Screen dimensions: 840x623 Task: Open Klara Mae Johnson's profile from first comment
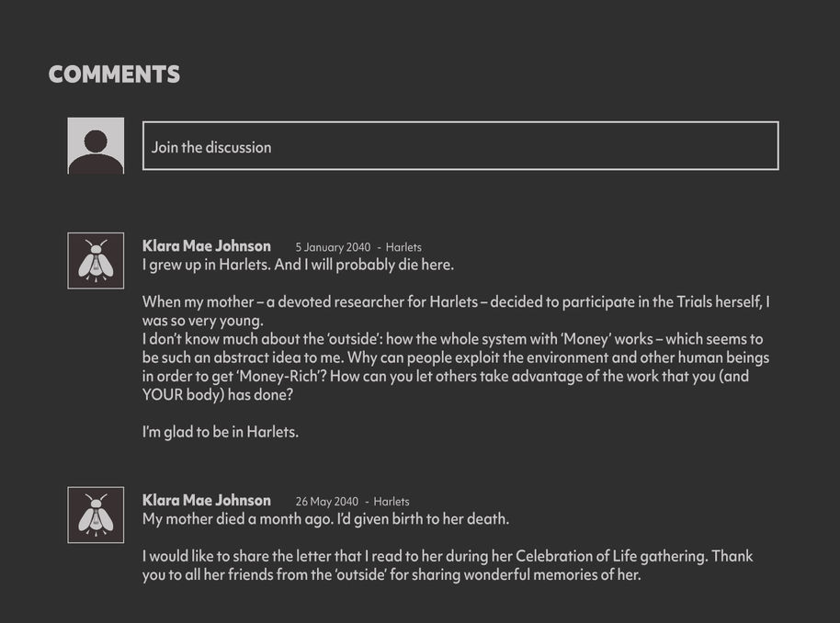click(206, 245)
